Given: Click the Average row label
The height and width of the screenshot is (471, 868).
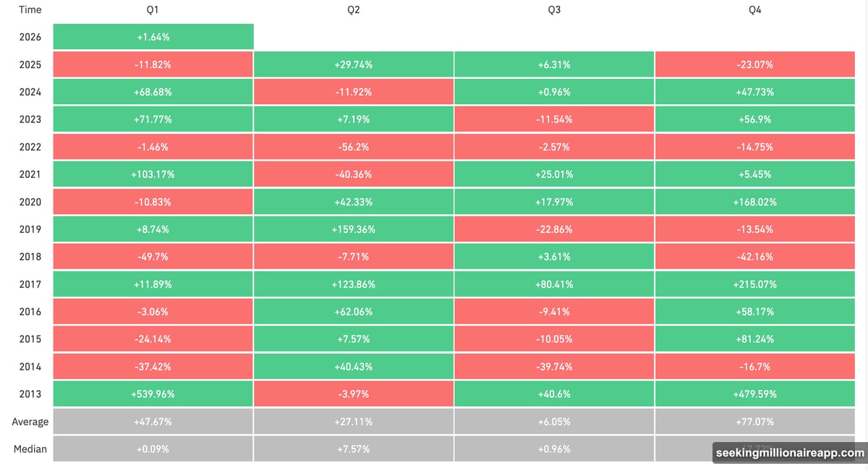Looking at the screenshot, I should pyautogui.click(x=30, y=422).
